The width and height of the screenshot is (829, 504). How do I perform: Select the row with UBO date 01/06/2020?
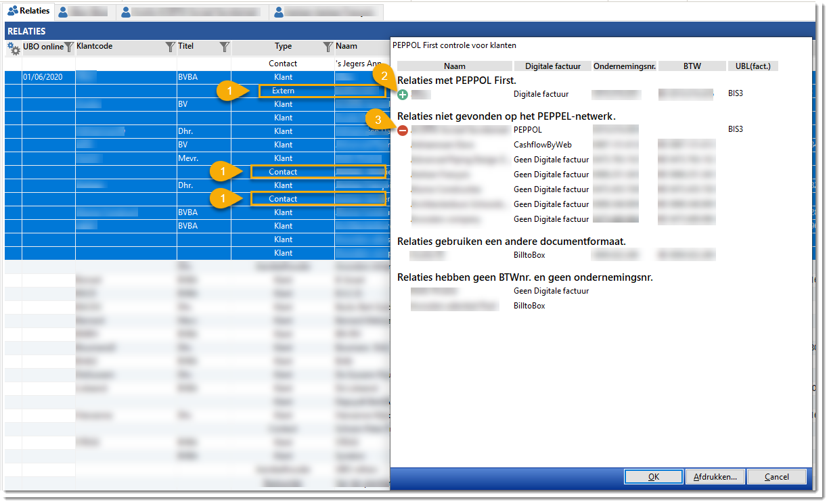(x=43, y=77)
